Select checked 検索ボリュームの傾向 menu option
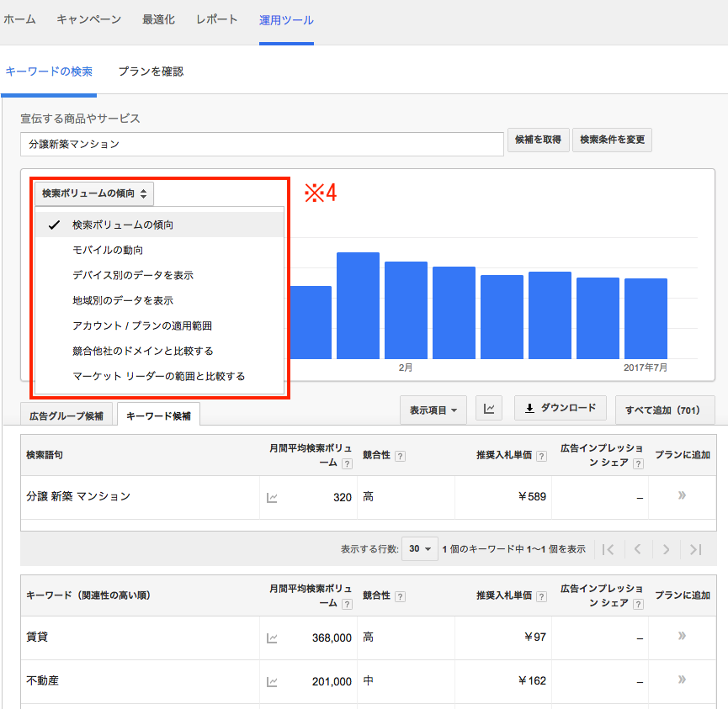728x709 pixels. point(159,225)
